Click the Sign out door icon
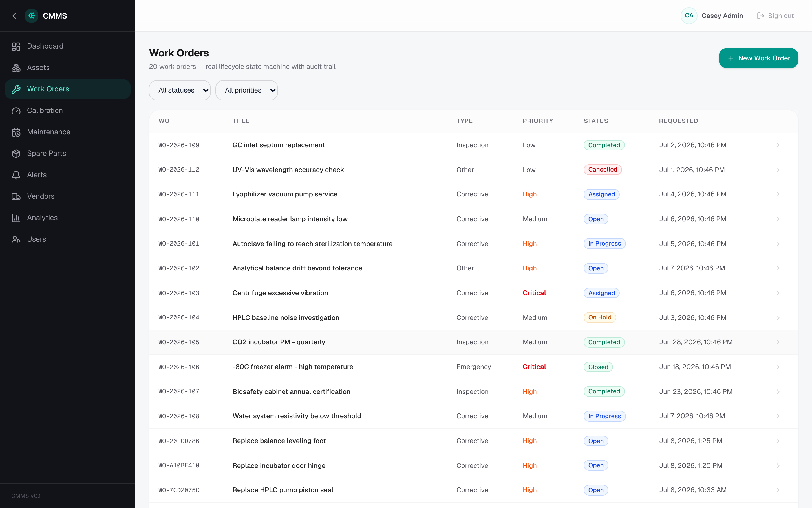 (x=760, y=16)
